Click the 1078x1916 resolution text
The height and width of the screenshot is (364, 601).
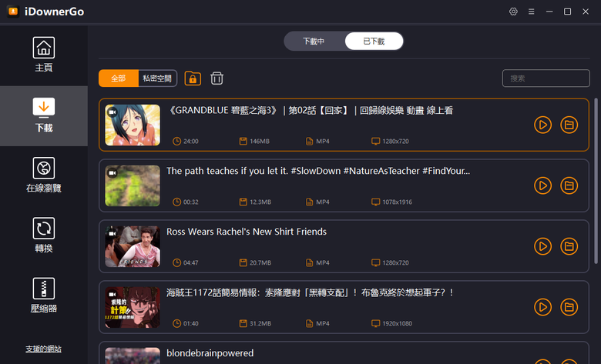pos(397,202)
